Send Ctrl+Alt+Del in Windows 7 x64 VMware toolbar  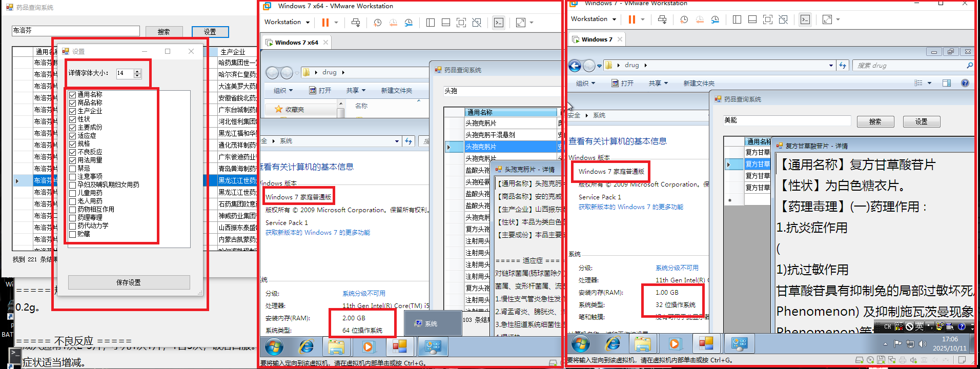[x=356, y=23]
